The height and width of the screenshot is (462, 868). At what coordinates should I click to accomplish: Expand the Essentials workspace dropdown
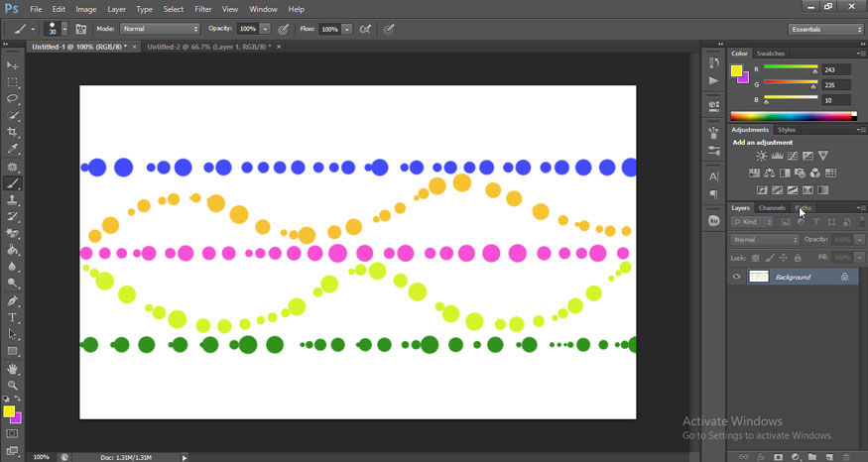point(826,29)
